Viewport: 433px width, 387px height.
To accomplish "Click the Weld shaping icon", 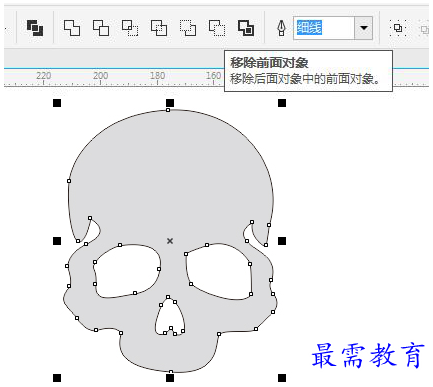I will click(72, 28).
